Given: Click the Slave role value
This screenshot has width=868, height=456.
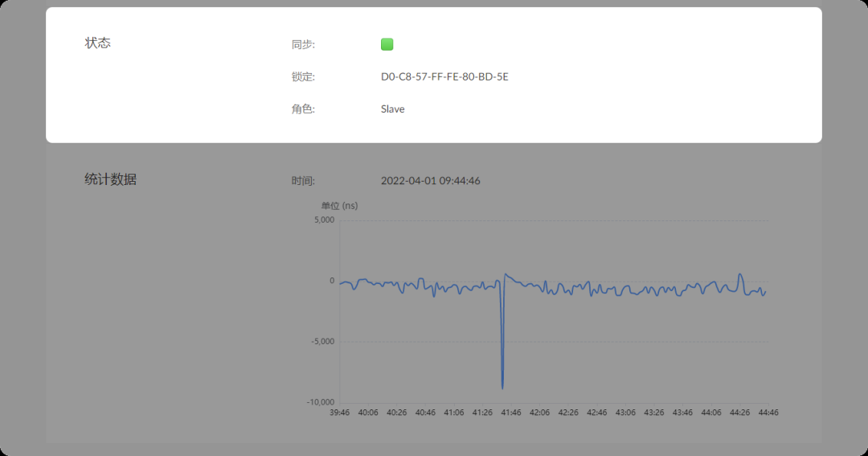Looking at the screenshot, I should click(x=392, y=109).
